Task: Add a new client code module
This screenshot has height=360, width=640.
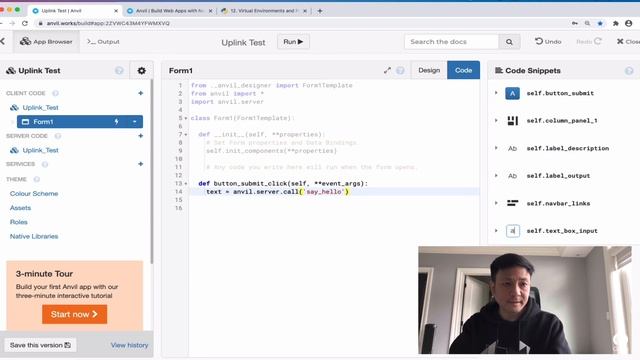Action: pyautogui.click(x=140, y=93)
